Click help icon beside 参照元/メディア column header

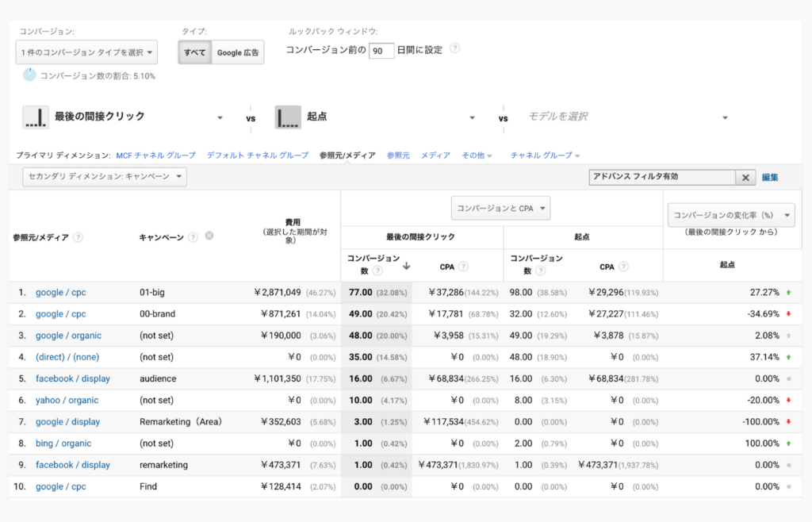79,237
